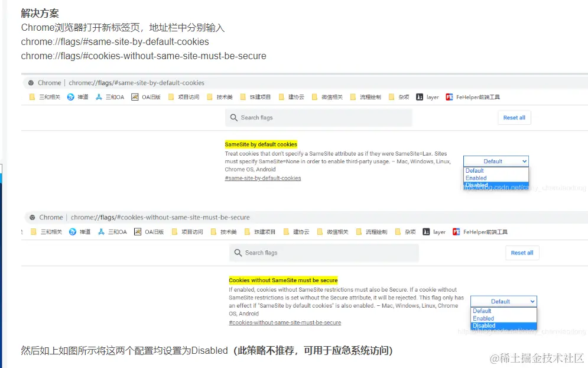The width and height of the screenshot is (588, 368).
Task: Choose Default option in Cookies without SameSite list
Action: click(503, 311)
